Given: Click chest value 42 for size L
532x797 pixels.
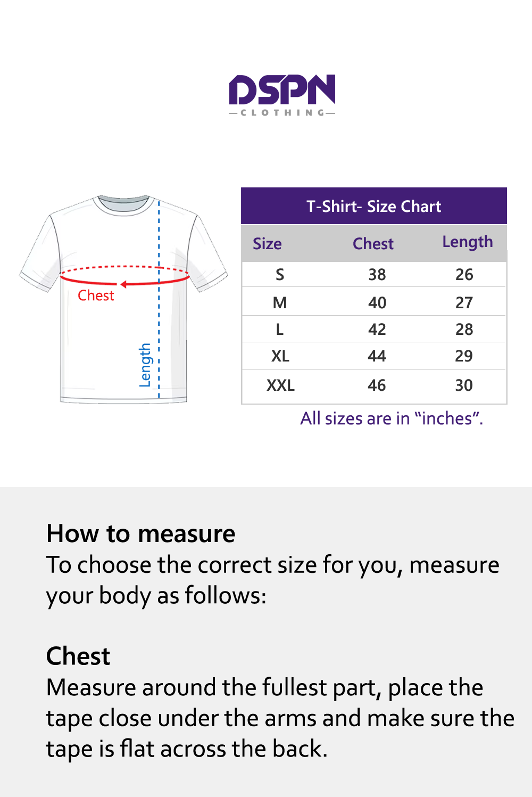Looking at the screenshot, I should [x=377, y=330].
